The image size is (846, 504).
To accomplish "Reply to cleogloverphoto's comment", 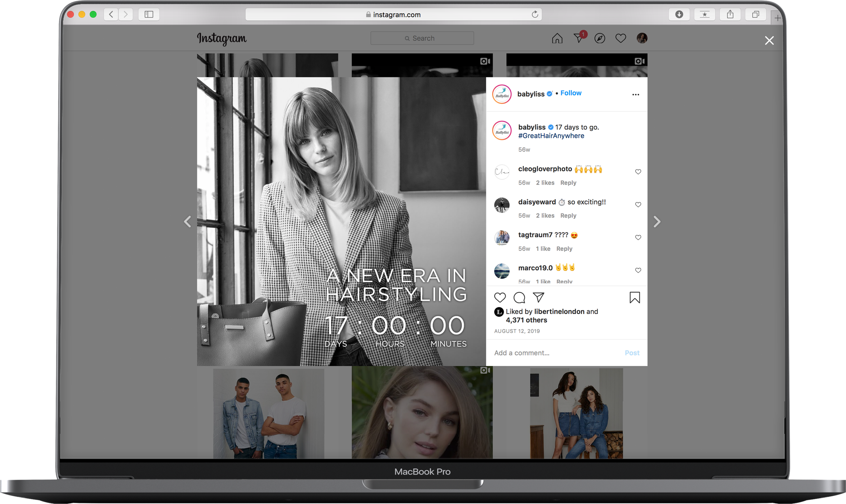I will coord(568,183).
